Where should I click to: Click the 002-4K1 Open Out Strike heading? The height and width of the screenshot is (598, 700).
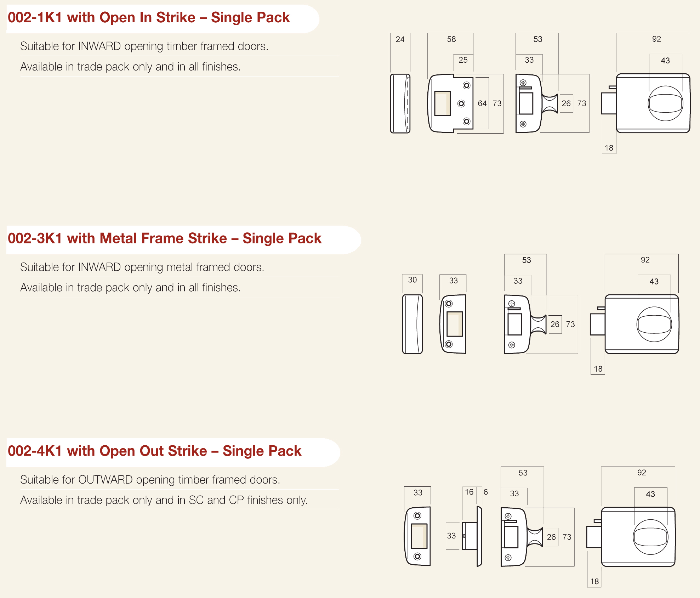point(155,451)
